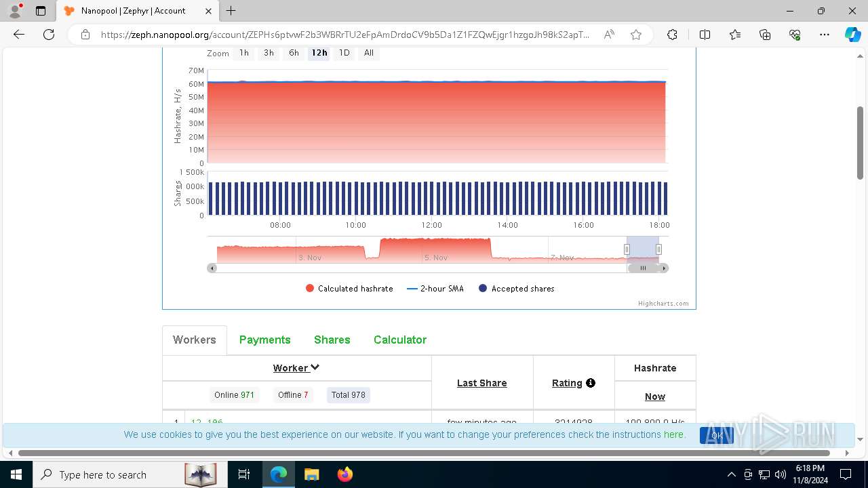Open the Browser essentials icon
This screenshot has height=488, width=868.
(x=795, y=35)
